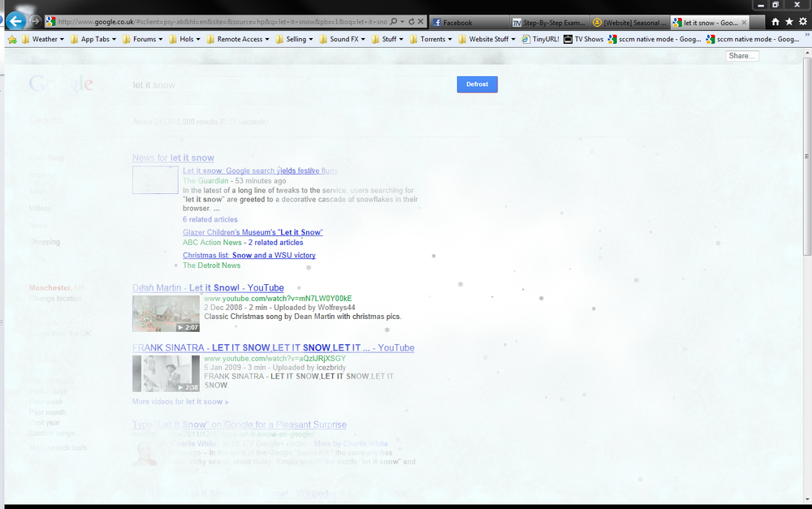
Task: Open the first sccm native mode favorite
Action: click(x=654, y=39)
